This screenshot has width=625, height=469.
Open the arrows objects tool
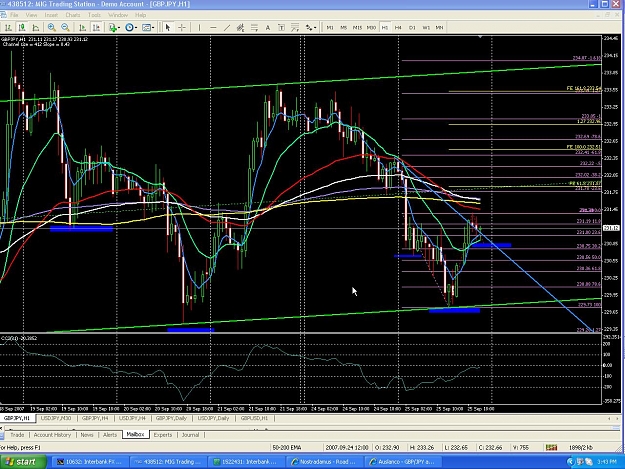click(309, 27)
